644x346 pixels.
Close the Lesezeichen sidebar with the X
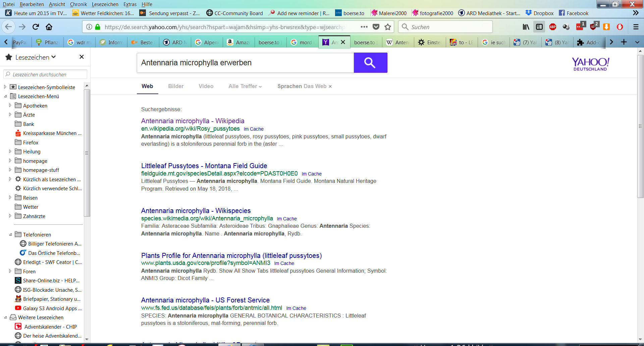pos(82,57)
